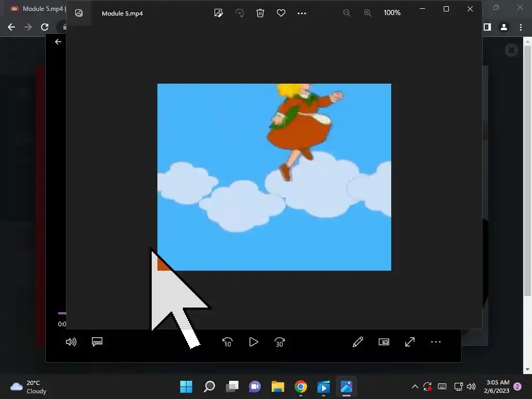
Task: Mute the video player volume
Action: coord(71,342)
